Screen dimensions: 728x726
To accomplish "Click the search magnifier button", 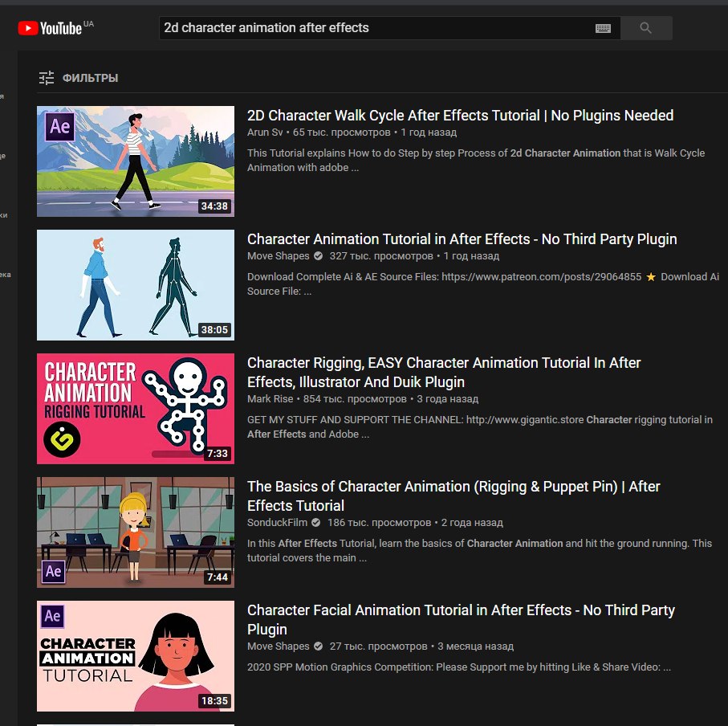I will [x=646, y=28].
